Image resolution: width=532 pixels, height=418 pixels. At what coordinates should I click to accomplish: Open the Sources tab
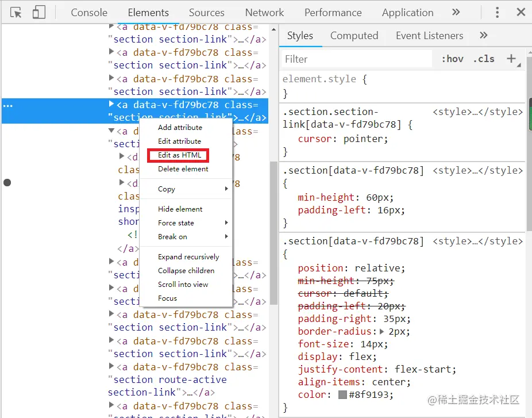[x=207, y=13]
